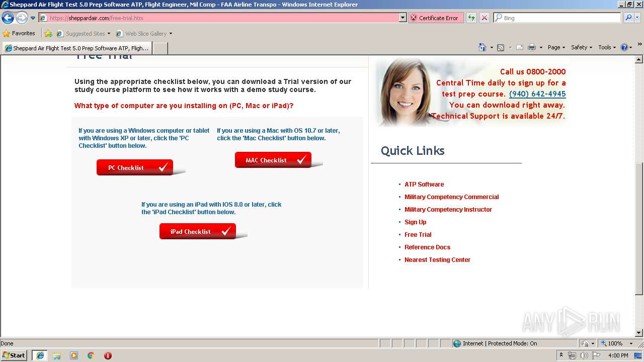Screen dimensions: 644x362
Task: Open the Favorites star button
Action: click(x=19, y=33)
